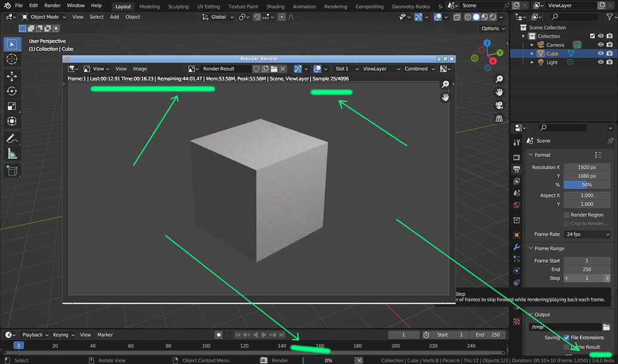Collapse the Frame Range panel
Viewport: 618px width, 364px height.
click(530, 248)
